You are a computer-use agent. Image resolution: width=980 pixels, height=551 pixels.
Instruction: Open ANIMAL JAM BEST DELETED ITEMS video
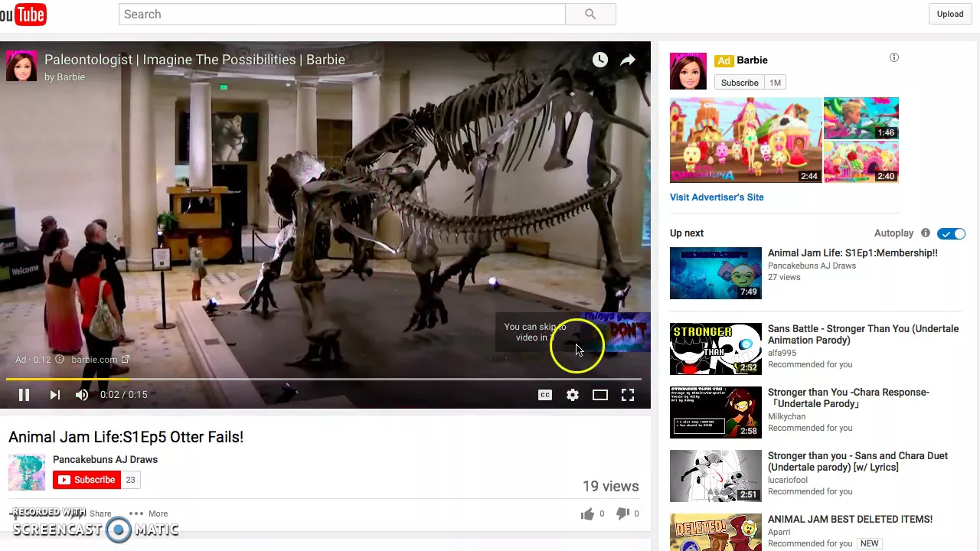850,520
